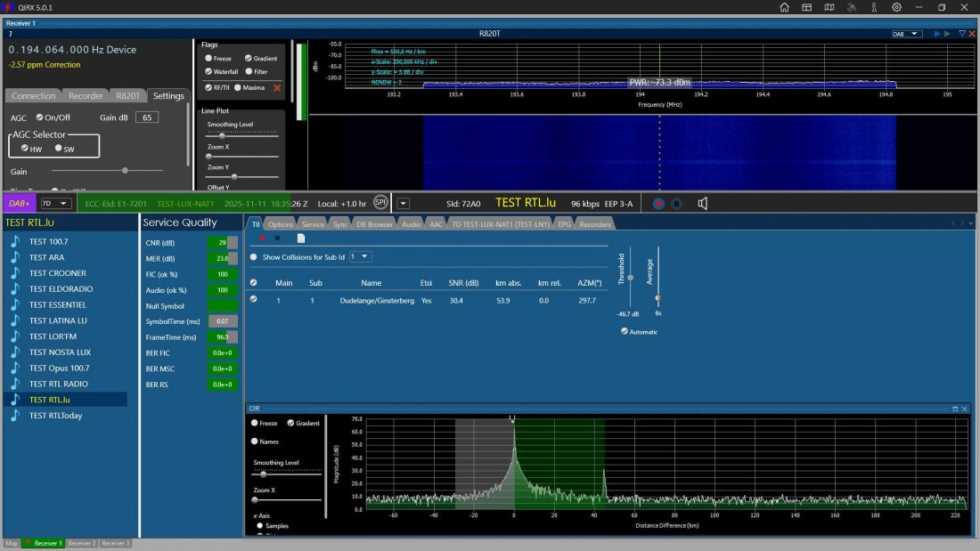This screenshot has width=980, height=551.
Task: Switch to the Recorder tab
Action: 86,95
